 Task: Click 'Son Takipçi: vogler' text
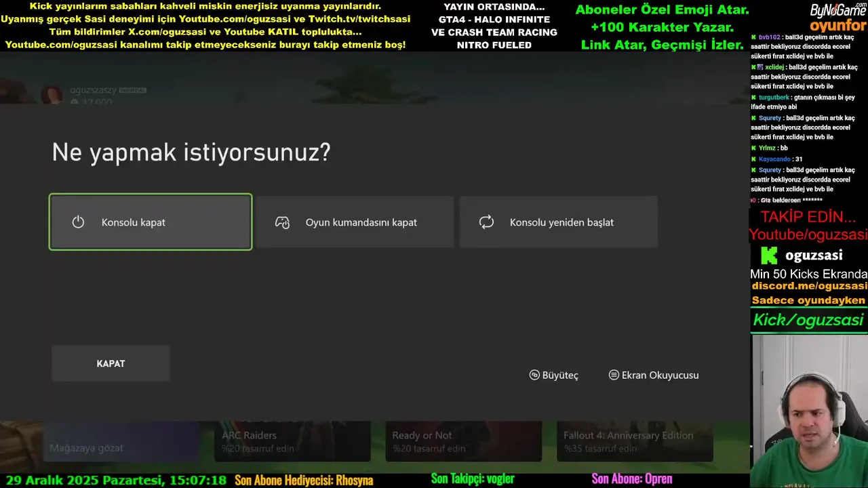473,479
